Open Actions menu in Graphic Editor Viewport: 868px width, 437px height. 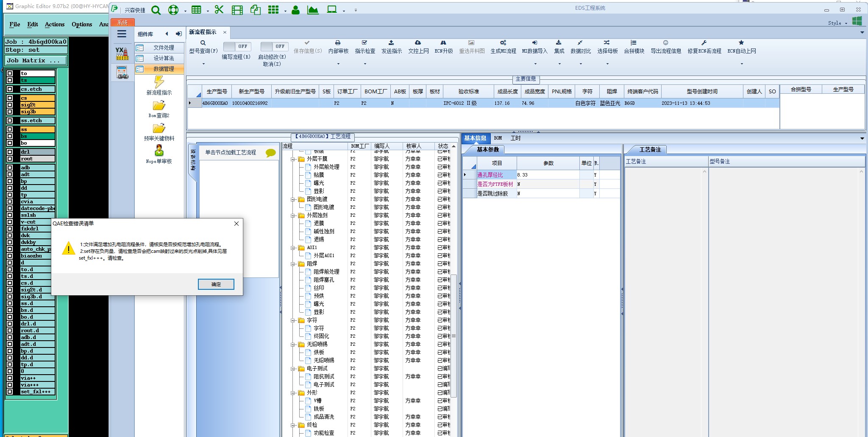coord(55,24)
